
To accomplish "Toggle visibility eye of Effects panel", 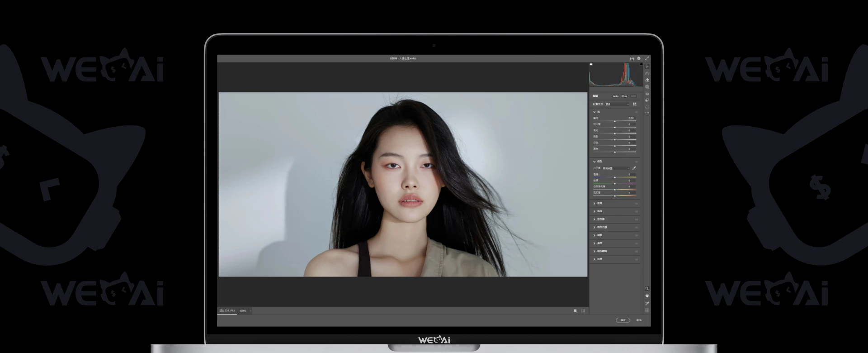I will [x=636, y=204].
